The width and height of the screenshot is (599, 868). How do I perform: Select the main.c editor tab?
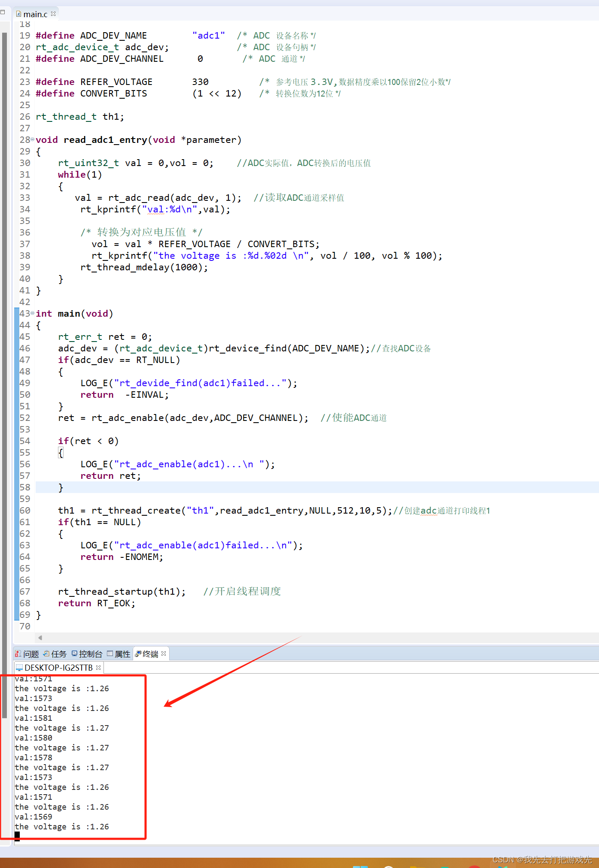35,14
